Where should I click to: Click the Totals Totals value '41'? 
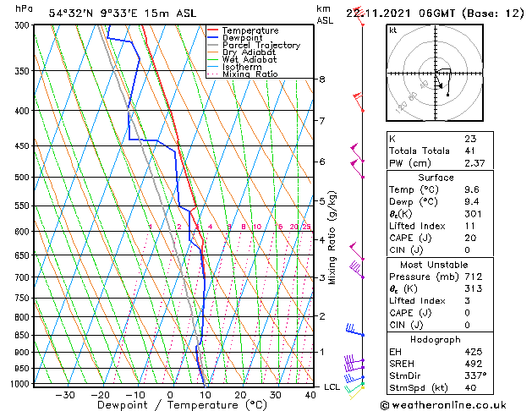point(470,151)
